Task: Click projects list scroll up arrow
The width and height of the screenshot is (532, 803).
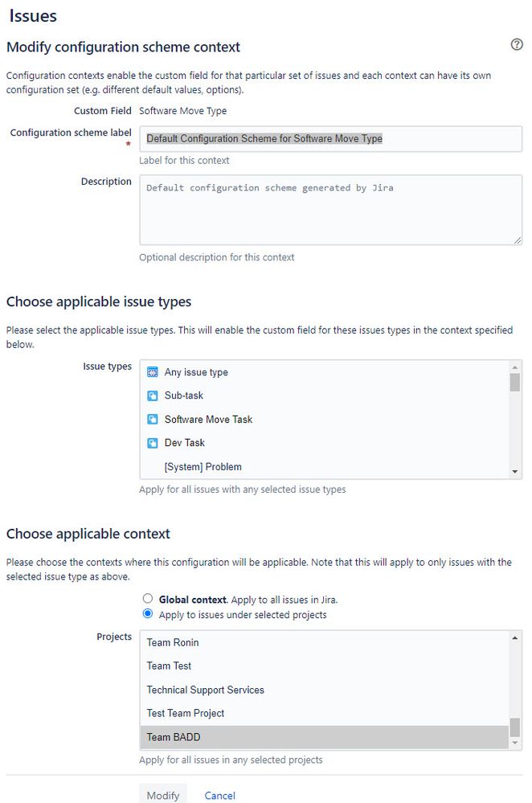Action: 514,637
